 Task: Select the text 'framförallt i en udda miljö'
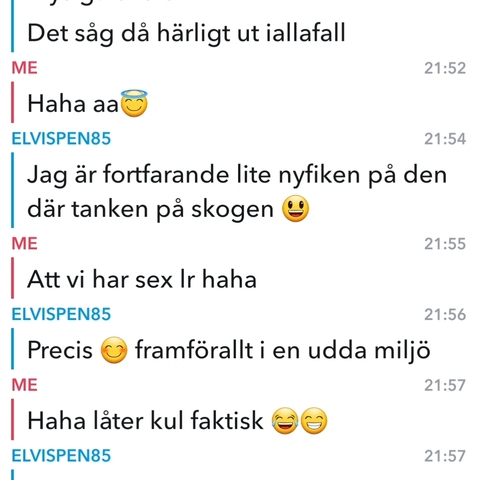click(283, 350)
